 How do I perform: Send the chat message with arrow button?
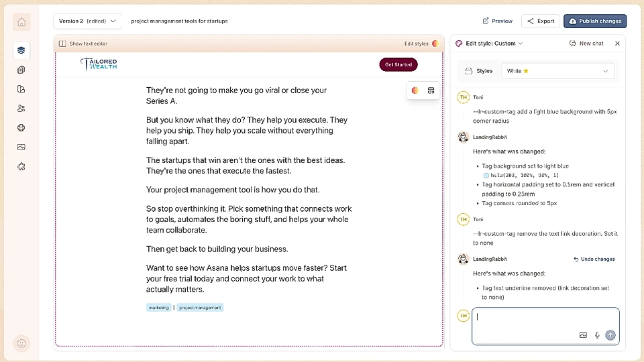point(610,335)
